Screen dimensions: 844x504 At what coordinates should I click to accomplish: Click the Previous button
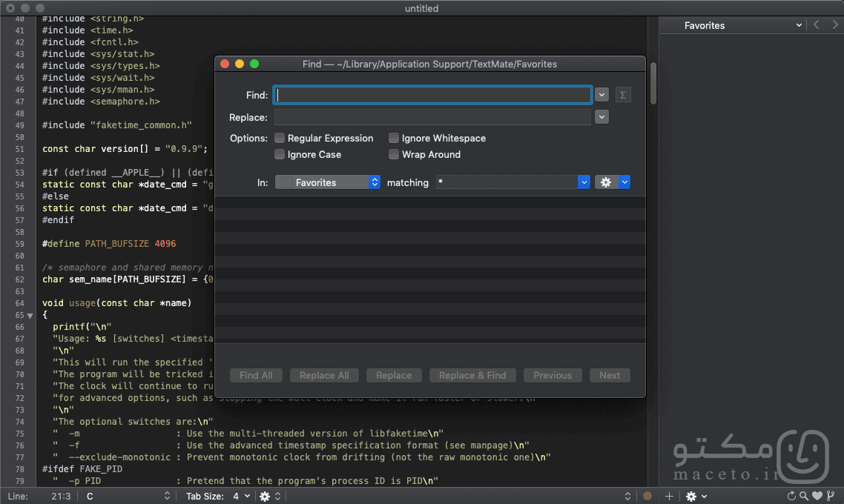(553, 376)
